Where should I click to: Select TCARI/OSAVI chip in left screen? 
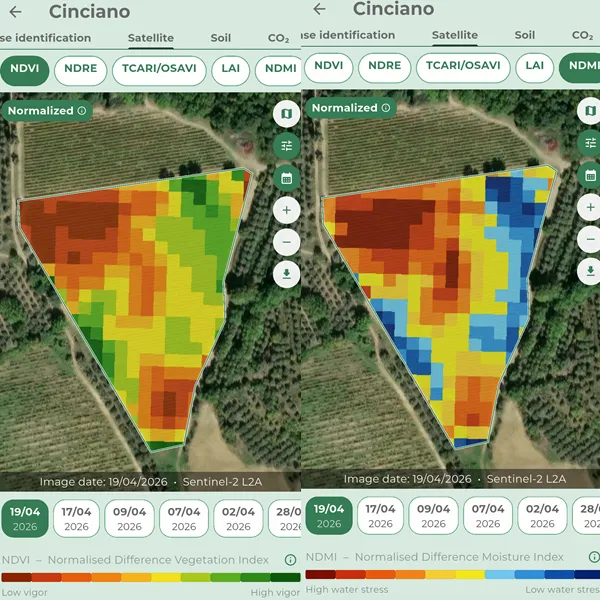[159, 71]
